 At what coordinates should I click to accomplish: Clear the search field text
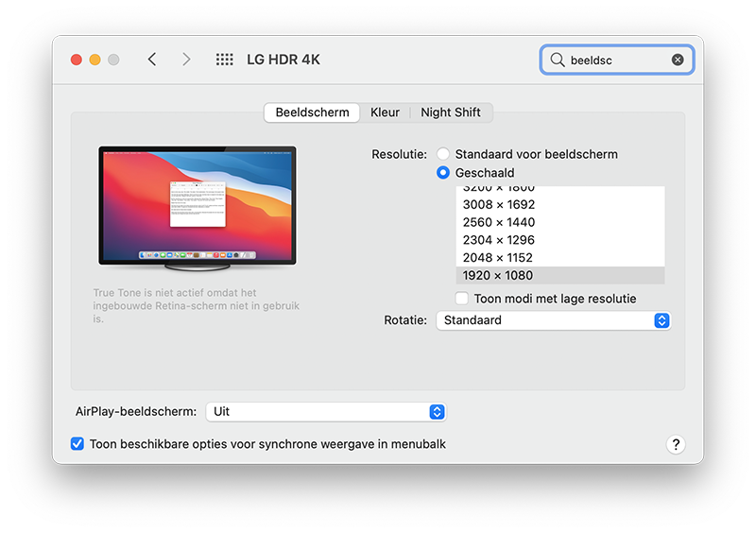[678, 60]
